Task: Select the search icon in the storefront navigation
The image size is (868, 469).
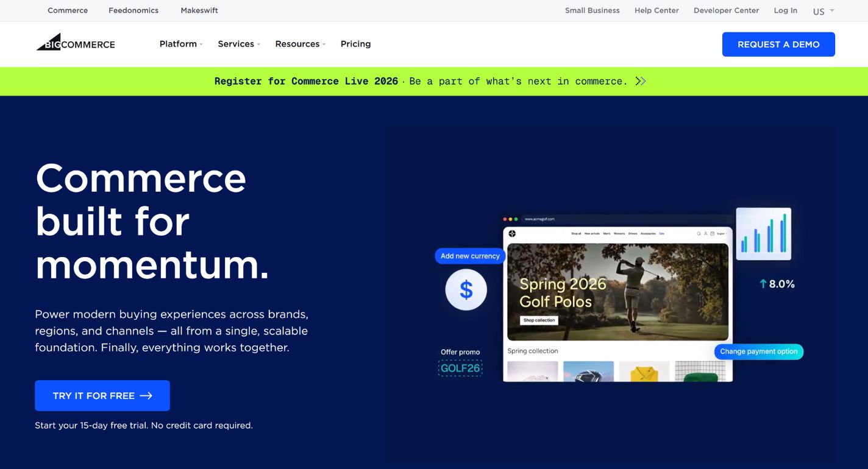Action: click(x=699, y=233)
